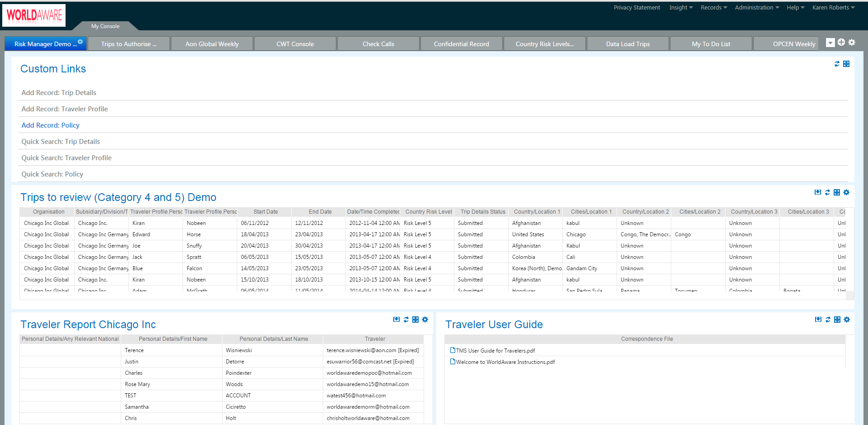The width and height of the screenshot is (868, 425).
Task: Switch to Country Risk Levels tab
Action: tap(545, 44)
